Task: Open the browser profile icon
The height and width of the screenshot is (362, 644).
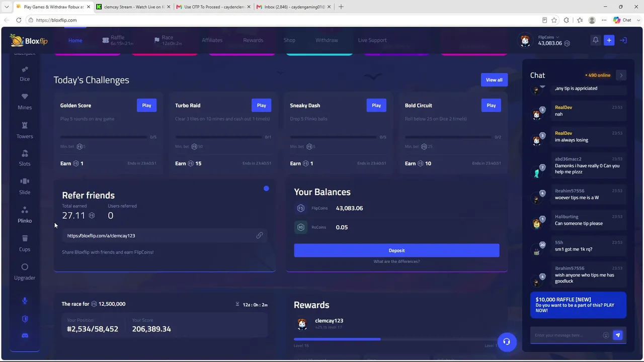Action: pyautogui.click(x=592, y=20)
